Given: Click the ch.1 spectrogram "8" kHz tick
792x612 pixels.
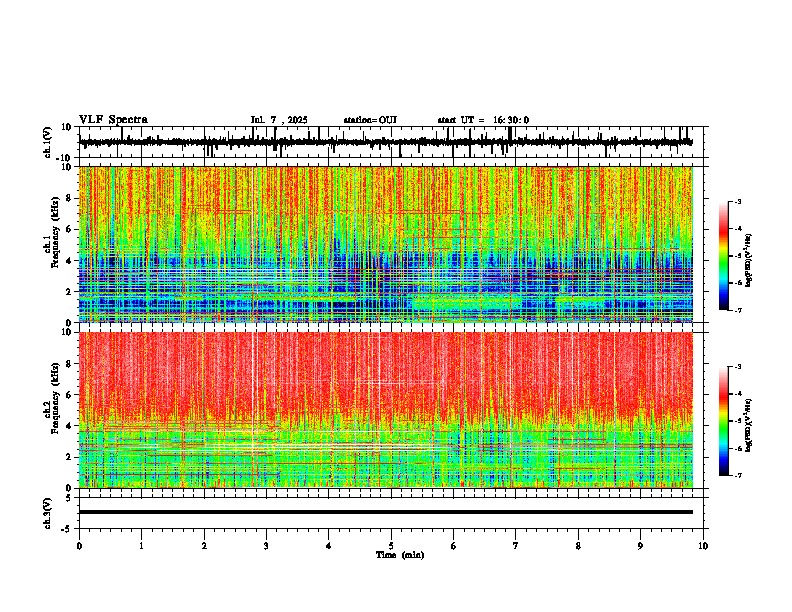Looking at the screenshot, I should click(70, 198).
